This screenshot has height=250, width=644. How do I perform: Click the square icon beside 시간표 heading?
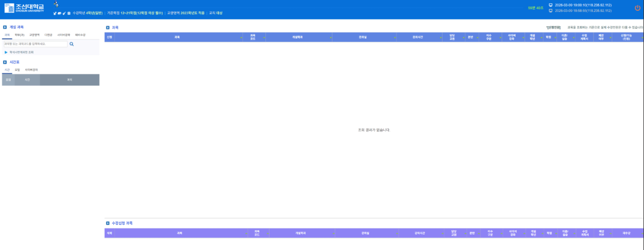click(x=4, y=62)
